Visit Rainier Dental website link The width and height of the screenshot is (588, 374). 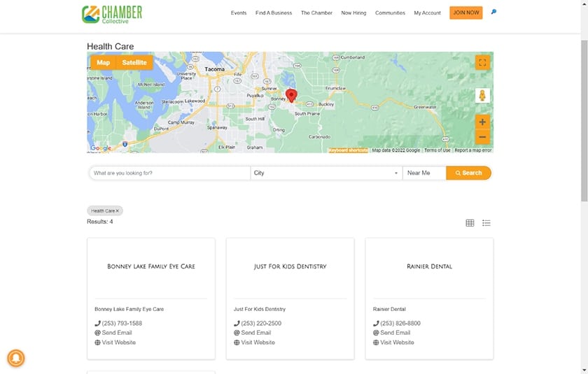(x=397, y=343)
